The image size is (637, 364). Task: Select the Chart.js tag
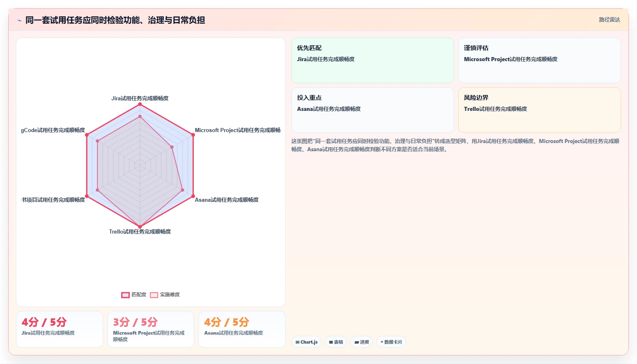click(306, 342)
